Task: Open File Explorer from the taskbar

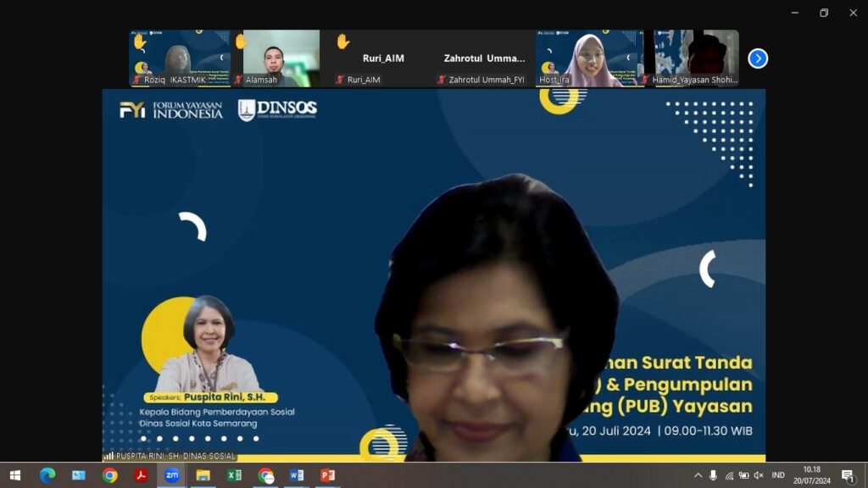Action: coord(203,475)
